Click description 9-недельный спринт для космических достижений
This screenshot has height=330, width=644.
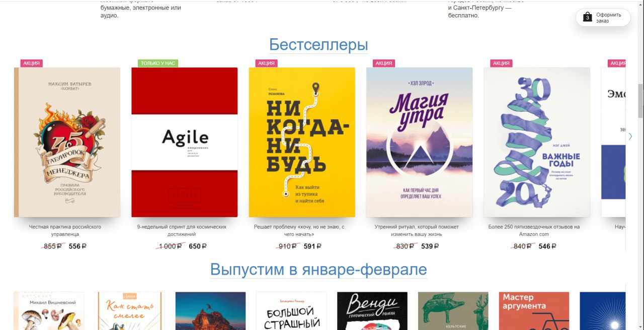click(x=182, y=230)
